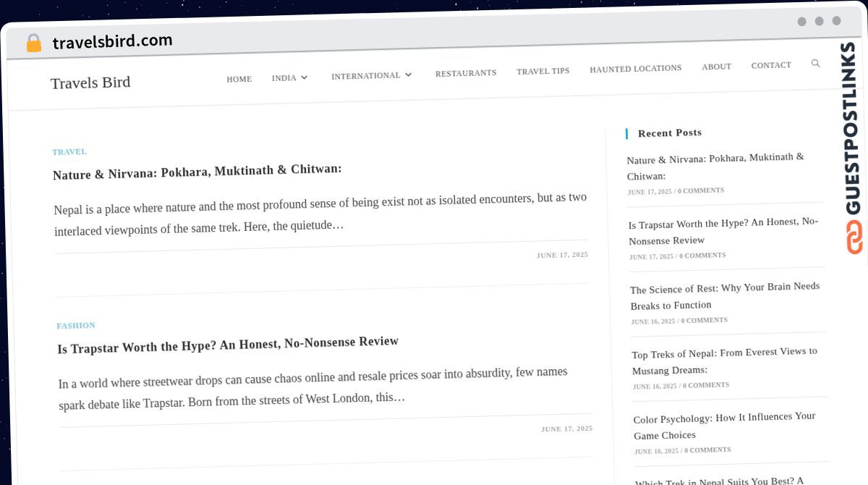Expand the International dropdown menu
This screenshot has width=868, height=485.
pos(371,75)
